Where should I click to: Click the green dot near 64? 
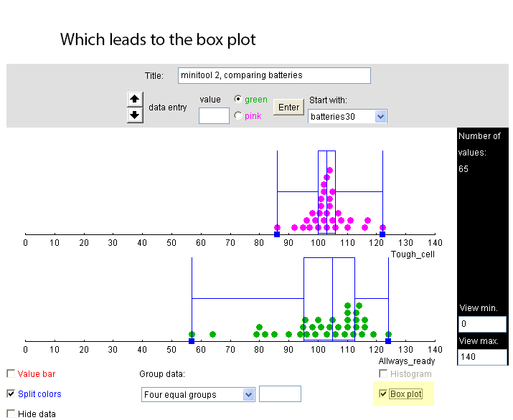pyautogui.click(x=212, y=334)
